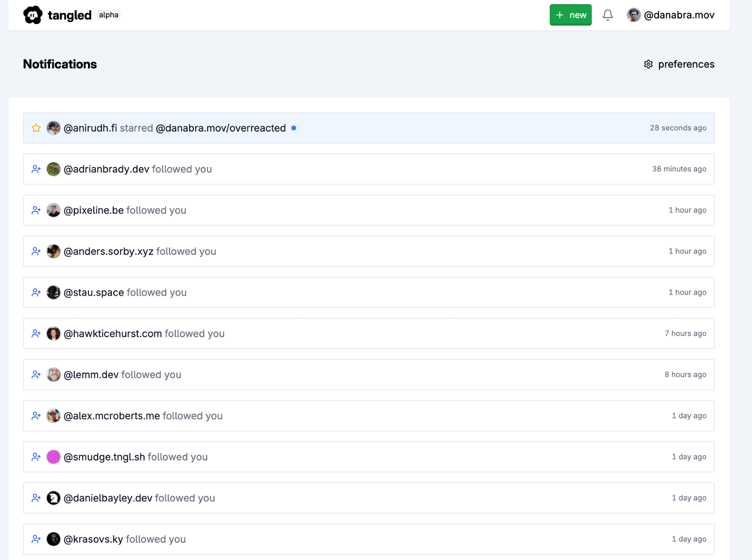Open @lemm.dev profile link

pyautogui.click(x=91, y=375)
